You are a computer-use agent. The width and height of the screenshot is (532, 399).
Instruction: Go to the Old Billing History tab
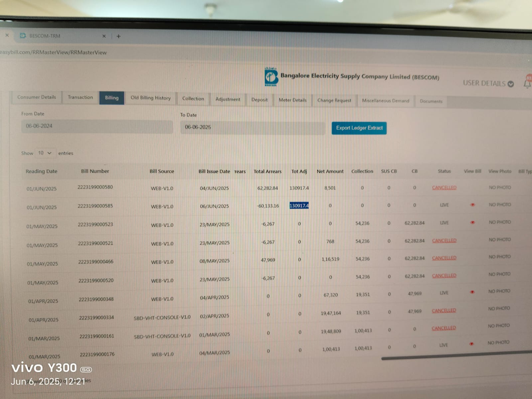point(151,98)
